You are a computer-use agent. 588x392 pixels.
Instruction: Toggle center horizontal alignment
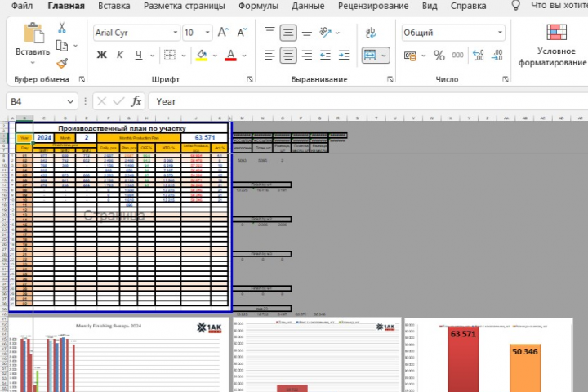click(x=288, y=56)
